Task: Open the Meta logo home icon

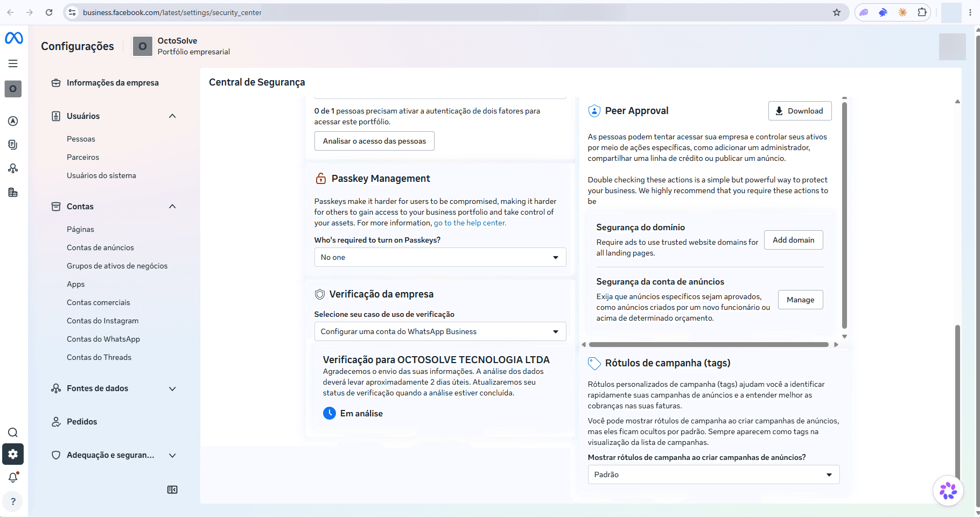Action: pyautogui.click(x=13, y=38)
